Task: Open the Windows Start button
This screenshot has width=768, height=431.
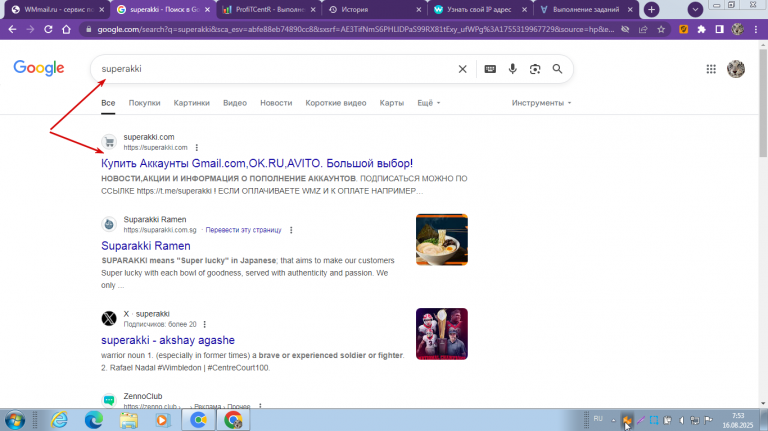Action: 15,420
